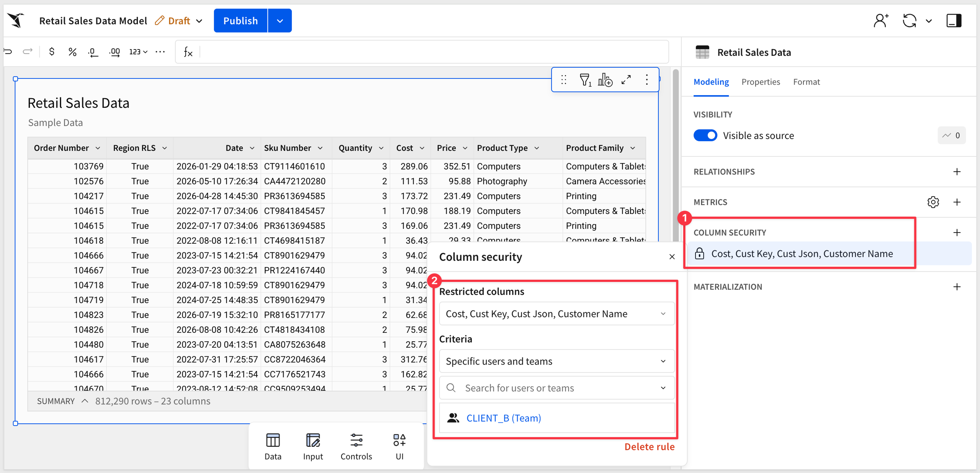Open metrics settings gear icon
This screenshot has width=980, height=473.
point(933,202)
